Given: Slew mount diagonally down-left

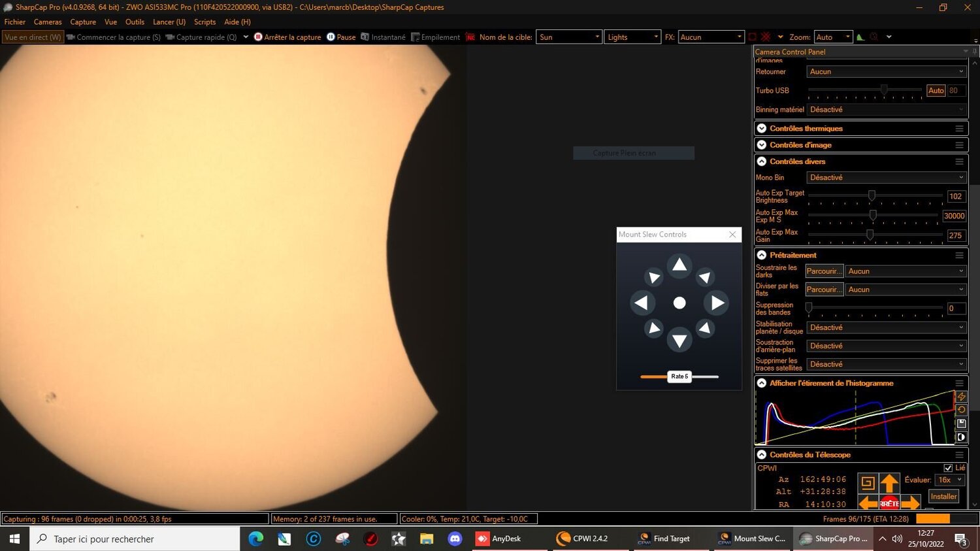Looking at the screenshot, I should [653, 328].
